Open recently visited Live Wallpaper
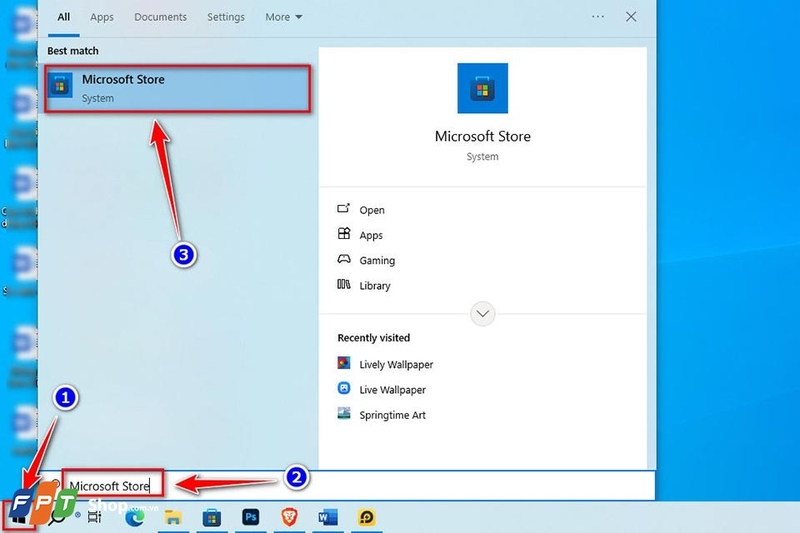800x533 pixels. (382, 389)
